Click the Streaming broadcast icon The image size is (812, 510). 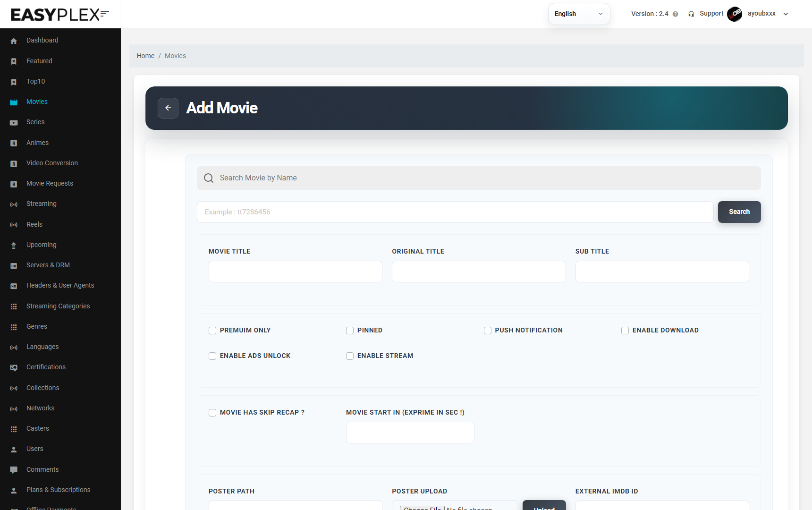[x=14, y=204]
